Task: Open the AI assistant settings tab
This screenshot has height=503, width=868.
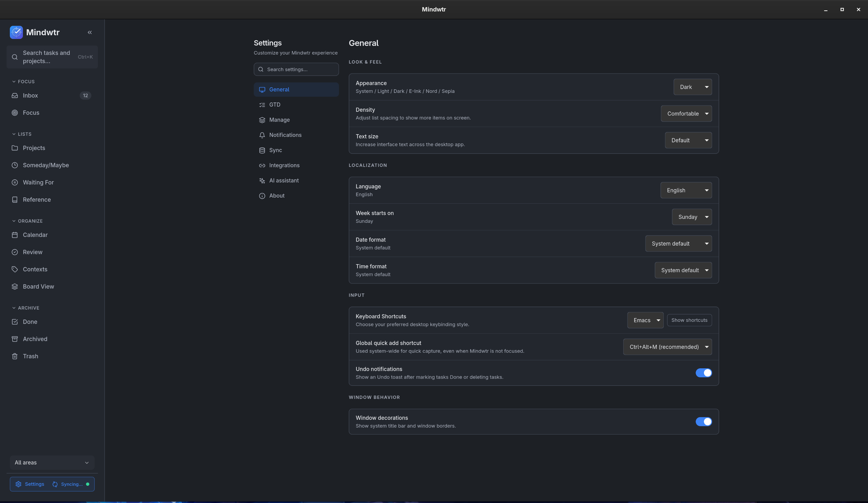Action: [x=296, y=181]
